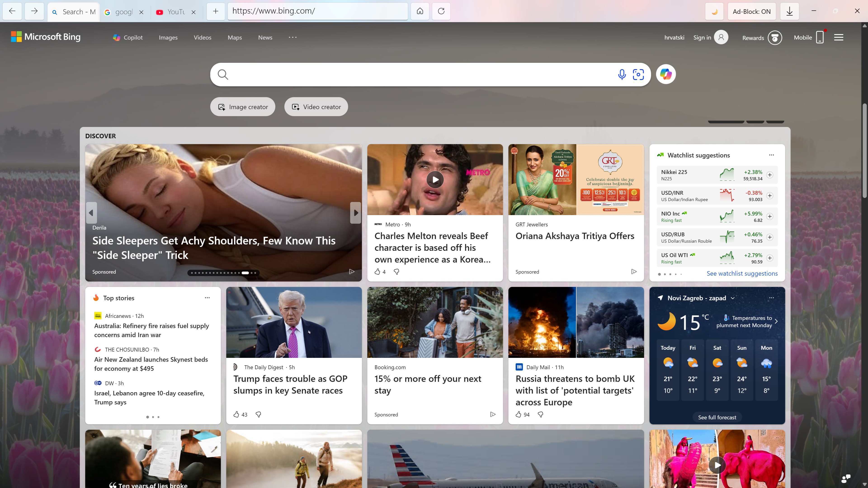Click the Sign in profile avatar
The width and height of the screenshot is (868, 488).
[x=721, y=37]
